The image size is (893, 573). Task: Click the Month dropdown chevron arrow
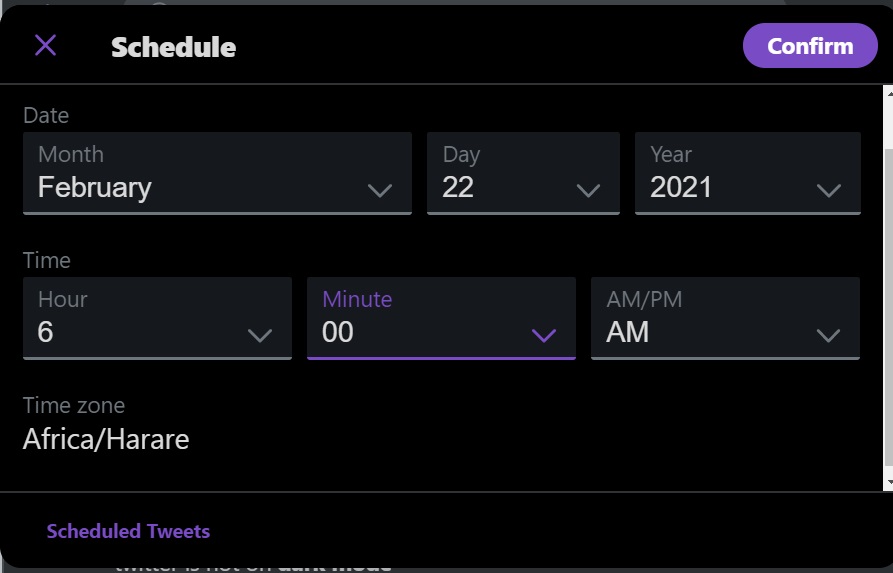pos(380,190)
